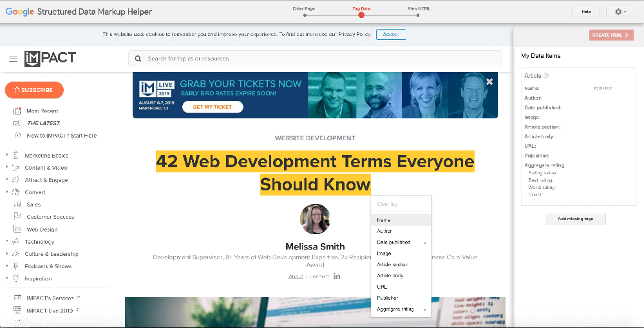Click the WEBSITE DEVELOPMENT category link

tap(315, 138)
